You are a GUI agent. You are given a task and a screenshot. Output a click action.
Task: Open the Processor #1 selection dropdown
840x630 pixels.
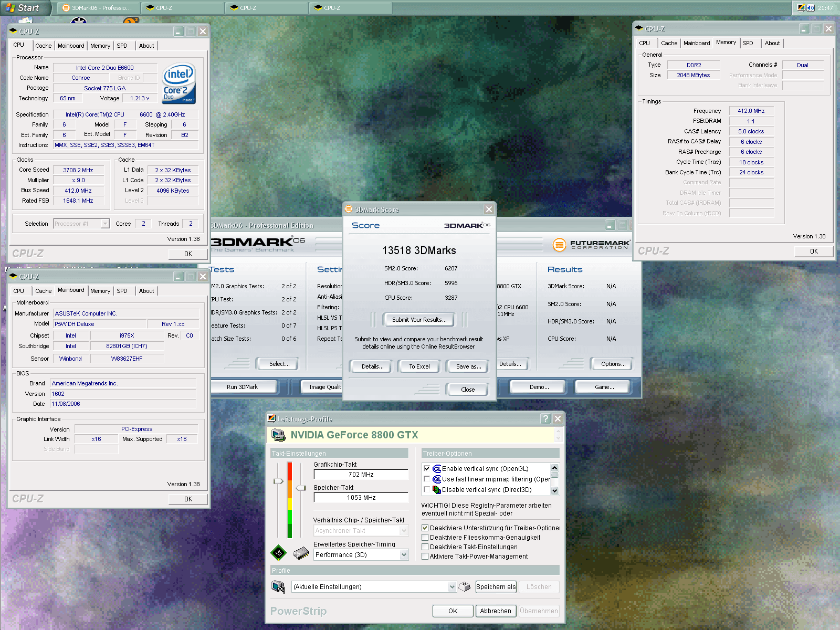point(105,224)
